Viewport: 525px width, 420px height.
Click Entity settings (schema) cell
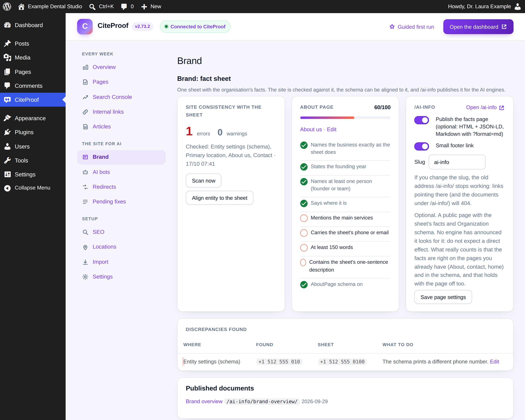pyautogui.click(x=212, y=362)
